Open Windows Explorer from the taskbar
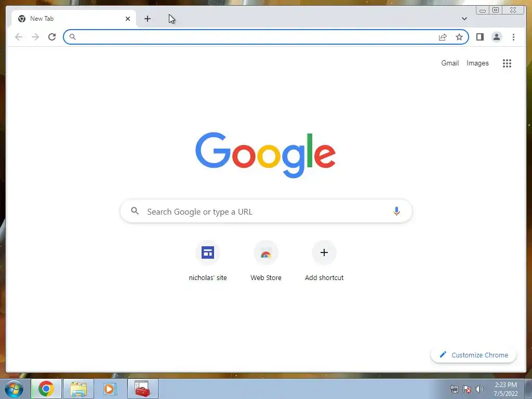Image resolution: width=532 pixels, height=399 pixels. 78,389
